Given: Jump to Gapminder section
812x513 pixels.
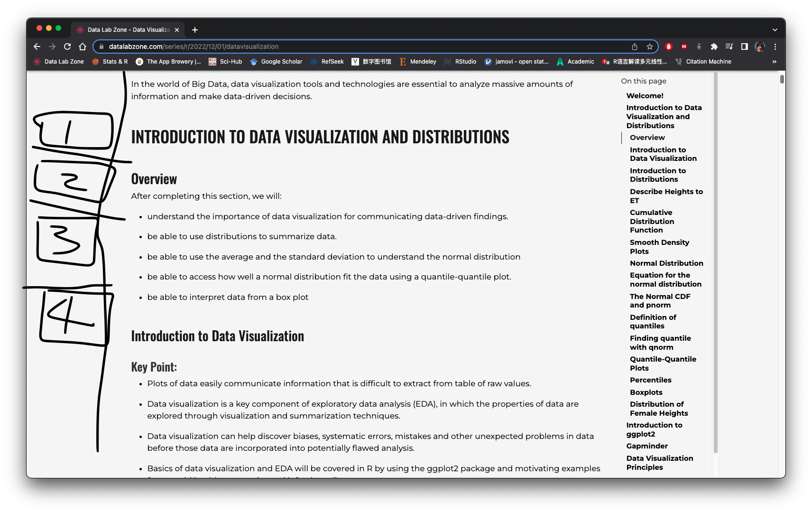Looking at the screenshot, I should (x=647, y=446).
